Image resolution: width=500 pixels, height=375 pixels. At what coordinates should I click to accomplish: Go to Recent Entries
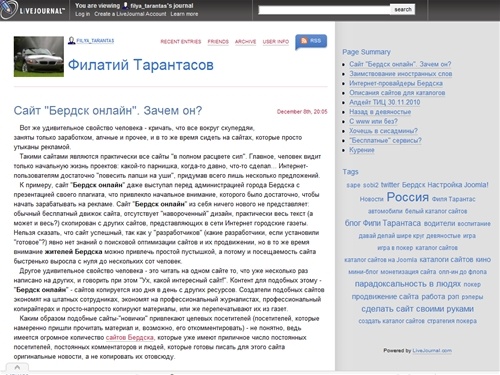(x=181, y=42)
